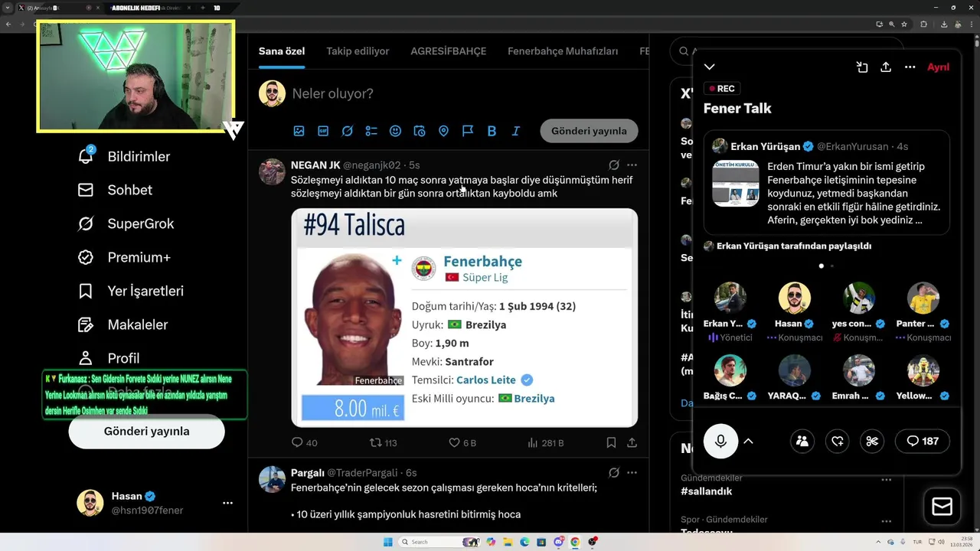Show participants list in space
The height and width of the screenshot is (551, 980).
tap(802, 441)
